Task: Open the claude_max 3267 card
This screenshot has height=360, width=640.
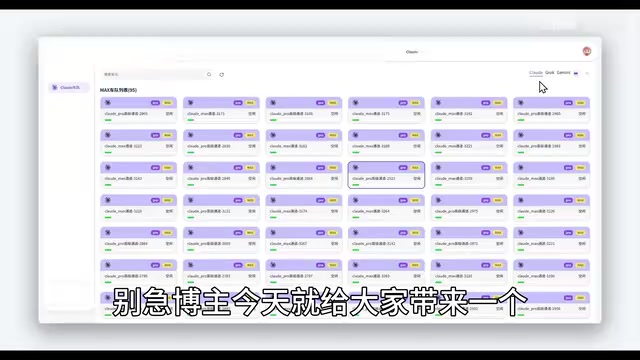Action: point(304,239)
